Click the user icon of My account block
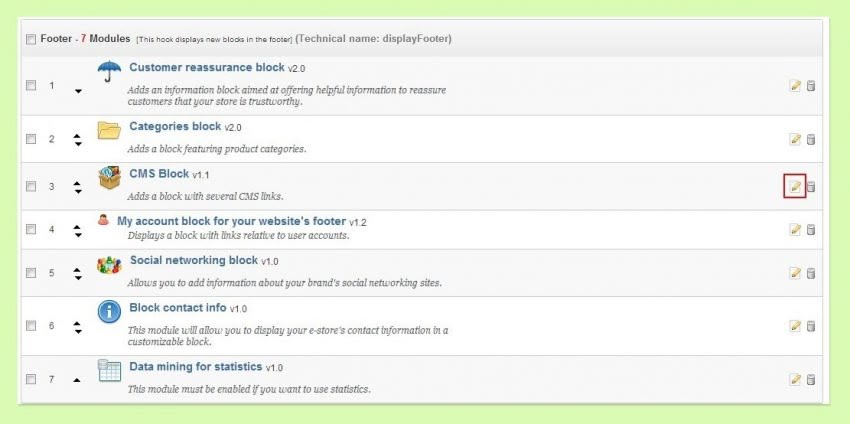The image size is (850, 424). point(103,220)
